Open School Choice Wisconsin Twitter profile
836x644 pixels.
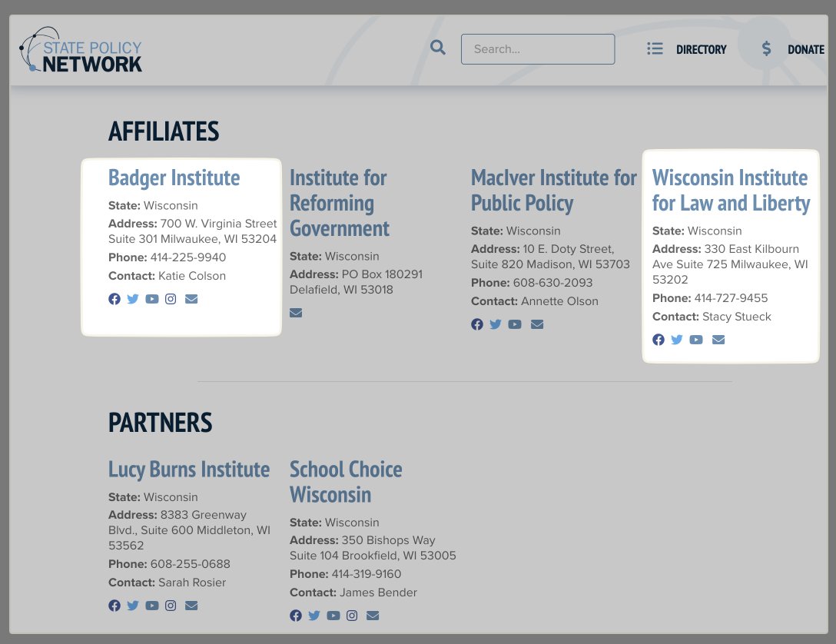(x=314, y=616)
